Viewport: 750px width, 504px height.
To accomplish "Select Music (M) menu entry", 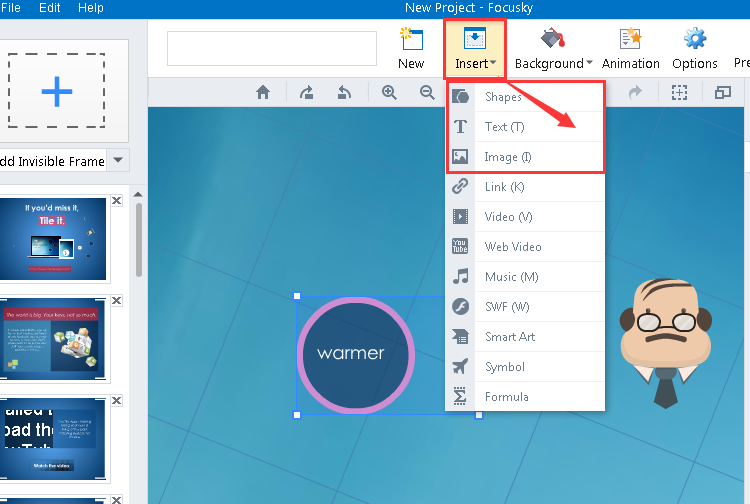I will [525, 277].
